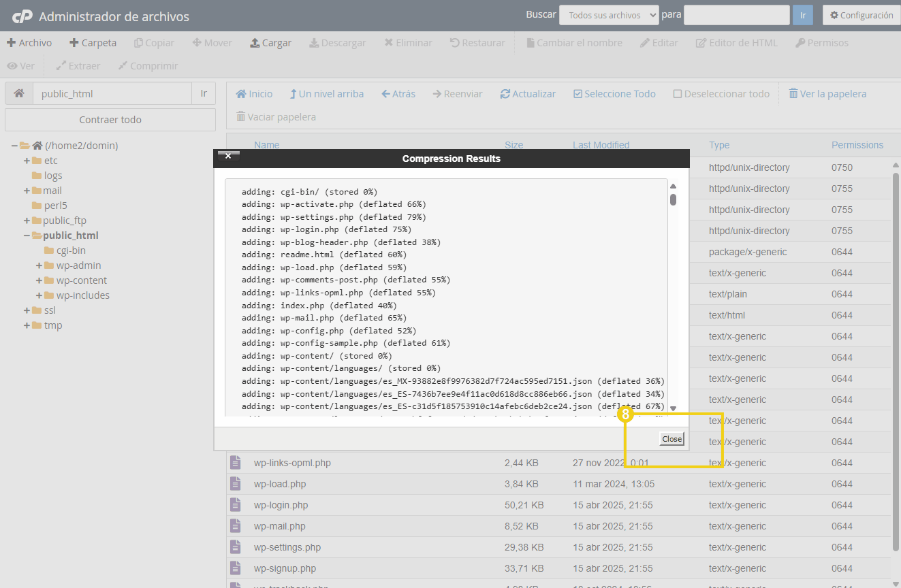Expand the public_ftp folder in tree
This screenshot has height=588, width=901.
(27, 220)
